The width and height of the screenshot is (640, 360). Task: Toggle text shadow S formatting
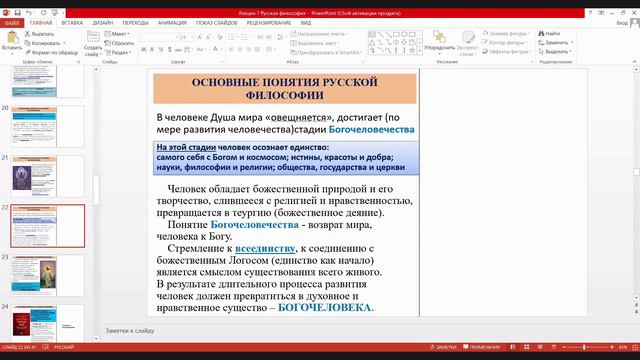(169, 49)
